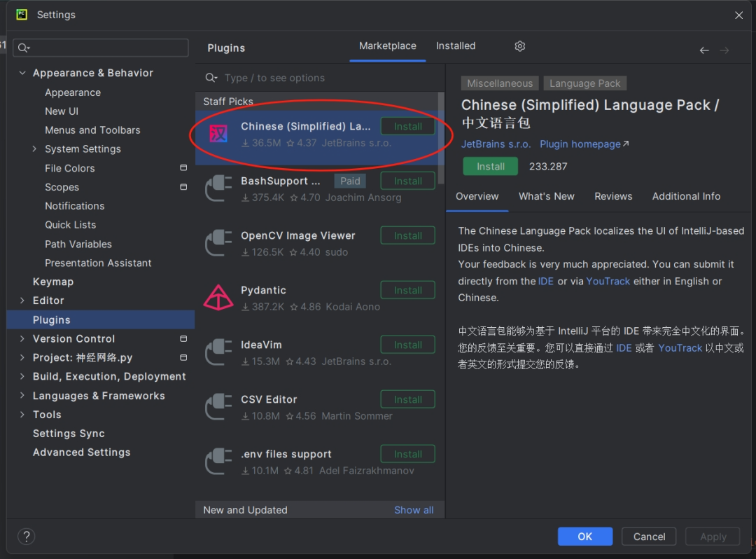The height and width of the screenshot is (559, 756).
Task: Install the Pydantic plugin
Action: pyautogui.click(x=408, y=290)
